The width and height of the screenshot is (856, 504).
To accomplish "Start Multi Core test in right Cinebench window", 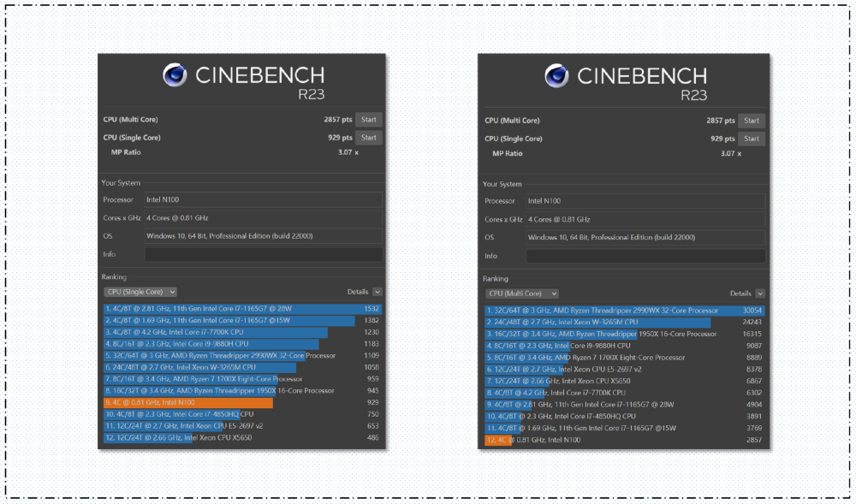I will point(752,121).
